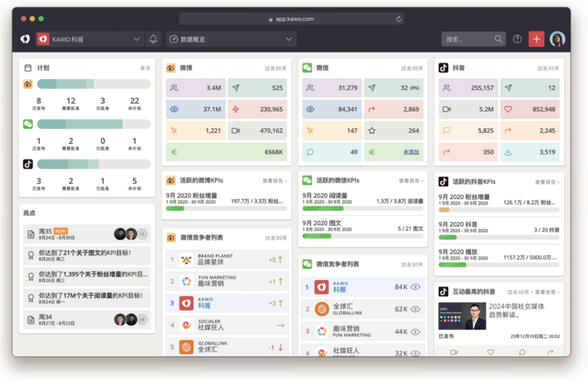Click Weibo video icon showing 470,162

[x=236, y=131]
